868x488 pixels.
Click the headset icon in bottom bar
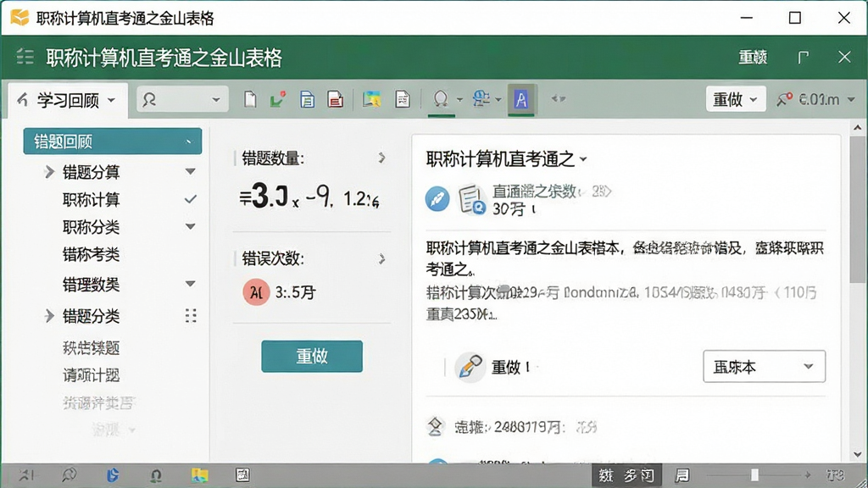[156, 475]
